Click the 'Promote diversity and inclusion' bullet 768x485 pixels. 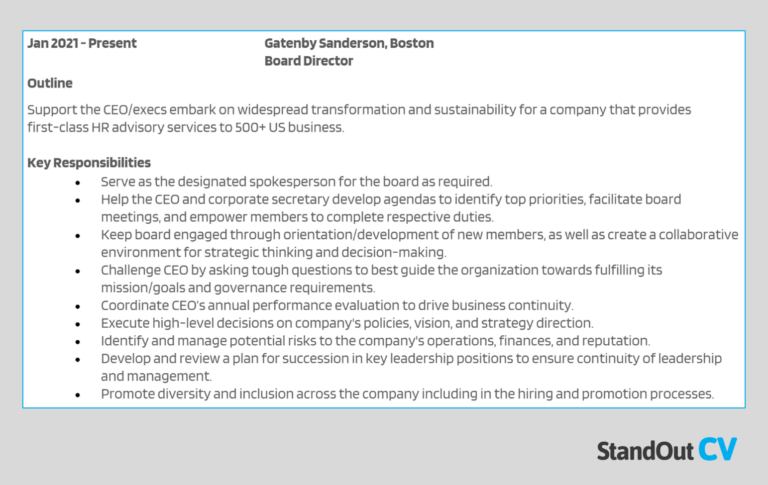point(407,394)
